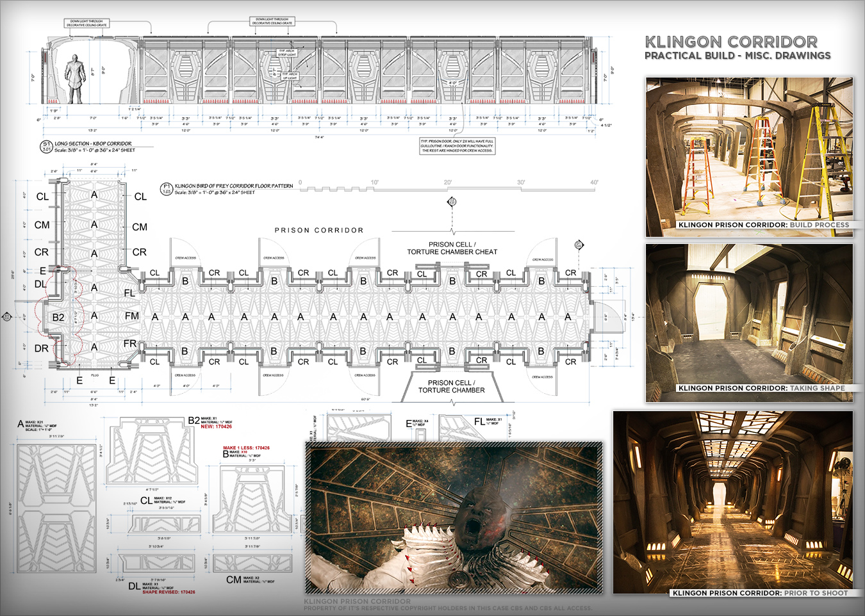
Task: Select the 'B' panel detail drawing
Action: [252, 499]
